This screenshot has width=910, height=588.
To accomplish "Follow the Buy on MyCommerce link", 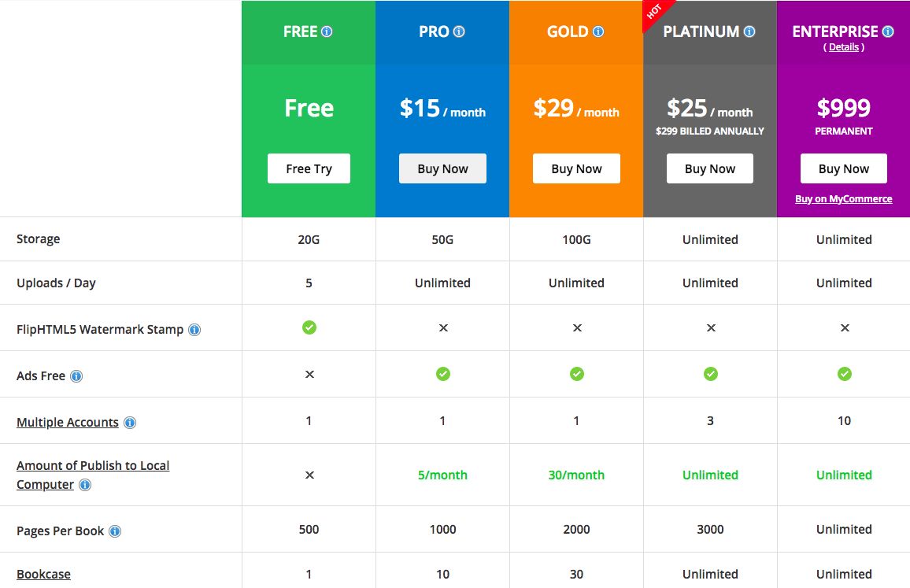I will [x=844, y=199].
